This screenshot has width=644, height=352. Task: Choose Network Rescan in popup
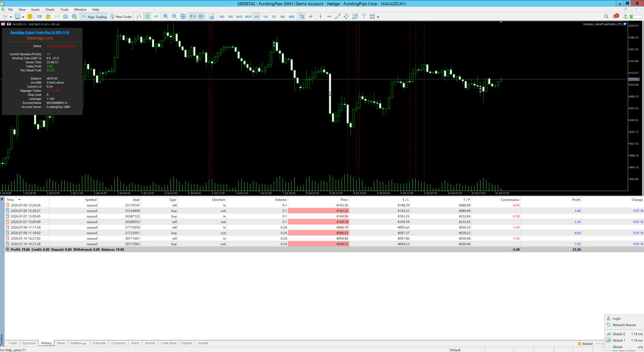pyautogui.click(x=625, y=325)
